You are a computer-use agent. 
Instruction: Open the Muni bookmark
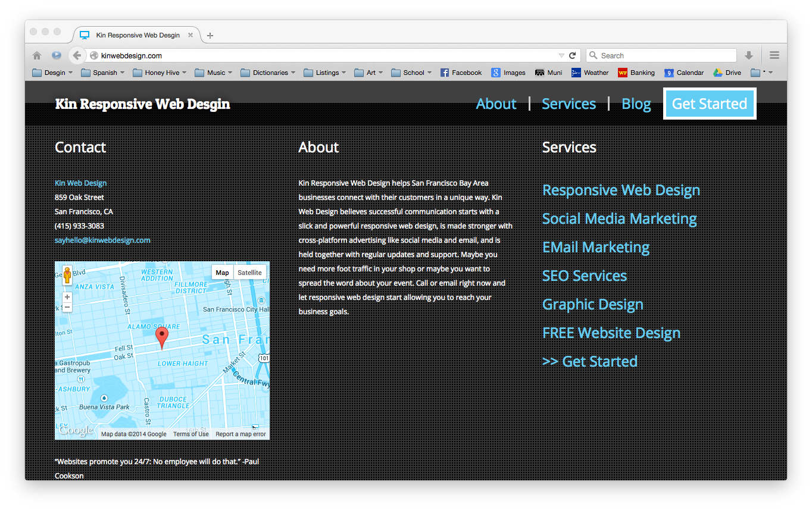(549, 73)
